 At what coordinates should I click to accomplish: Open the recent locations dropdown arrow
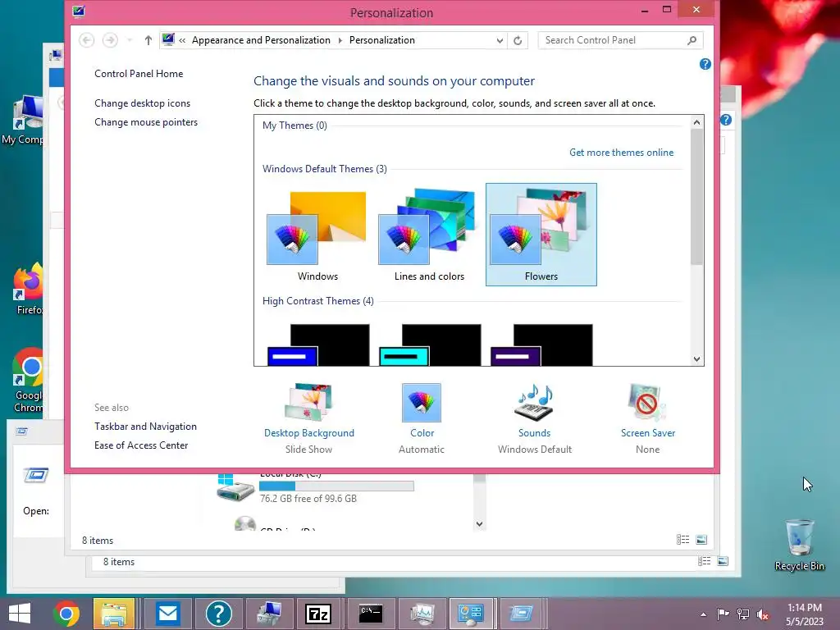130,40
